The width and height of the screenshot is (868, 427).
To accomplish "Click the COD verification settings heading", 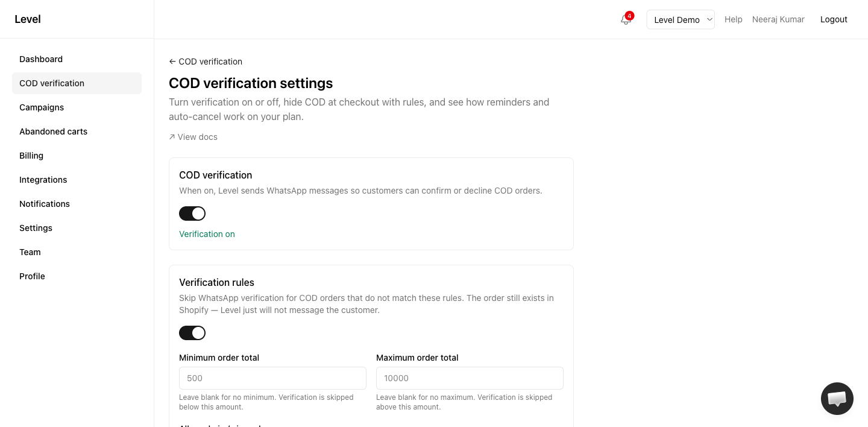I will pos(251,83).
